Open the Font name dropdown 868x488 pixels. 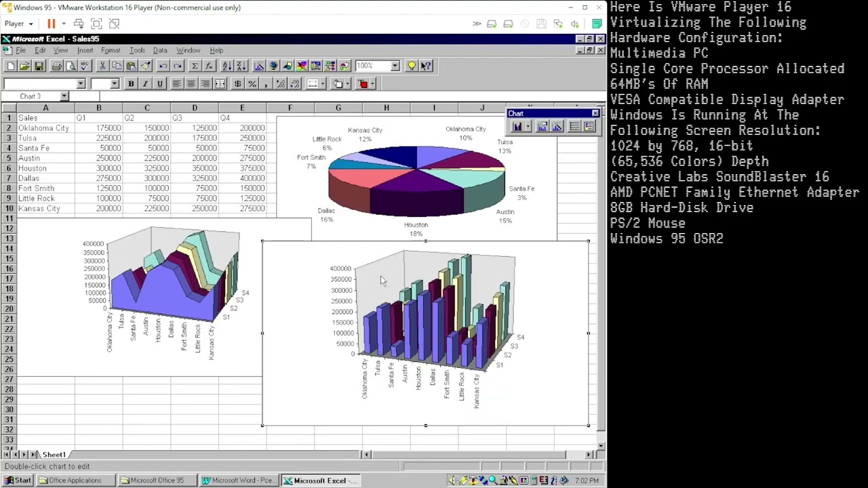[81, 83]
